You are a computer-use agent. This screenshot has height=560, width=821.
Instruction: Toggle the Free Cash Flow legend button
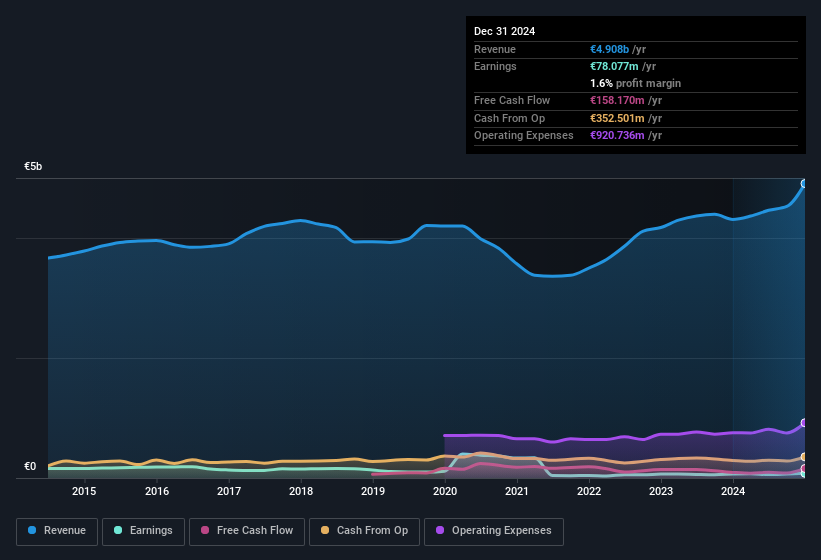coord(247,531)
